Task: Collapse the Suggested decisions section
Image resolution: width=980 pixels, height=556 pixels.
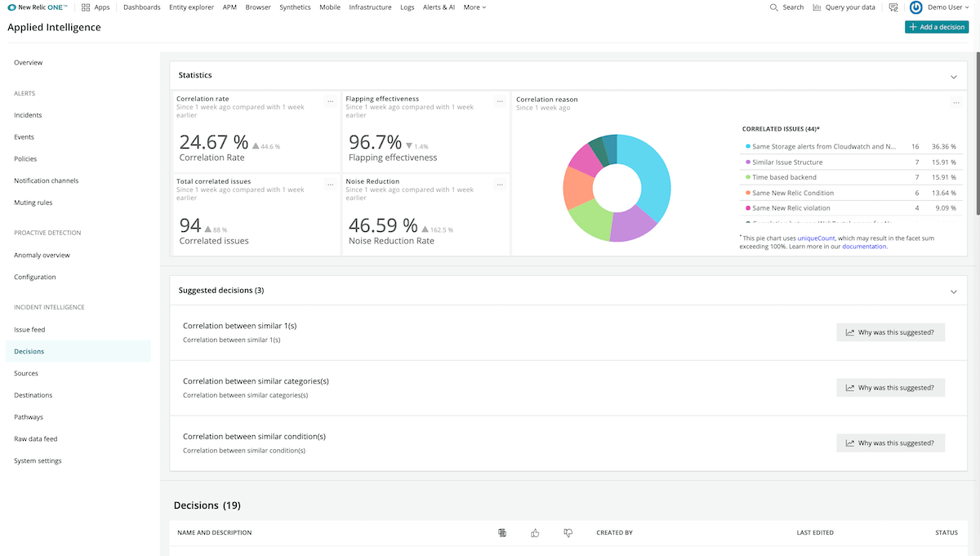Action: [x=953, y=291]
